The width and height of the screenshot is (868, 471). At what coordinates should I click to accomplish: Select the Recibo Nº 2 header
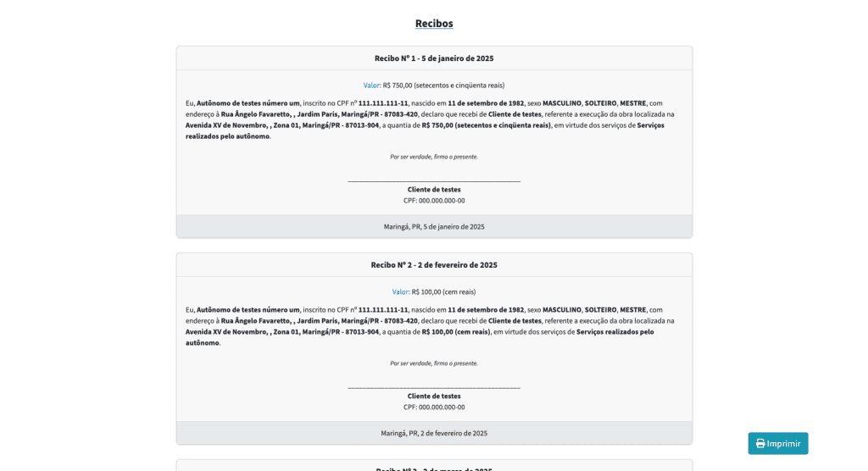434,265
